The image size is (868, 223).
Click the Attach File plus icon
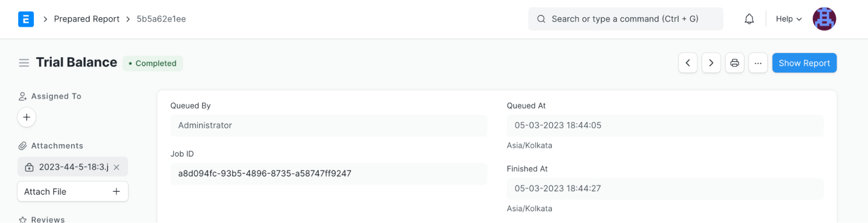116,192
